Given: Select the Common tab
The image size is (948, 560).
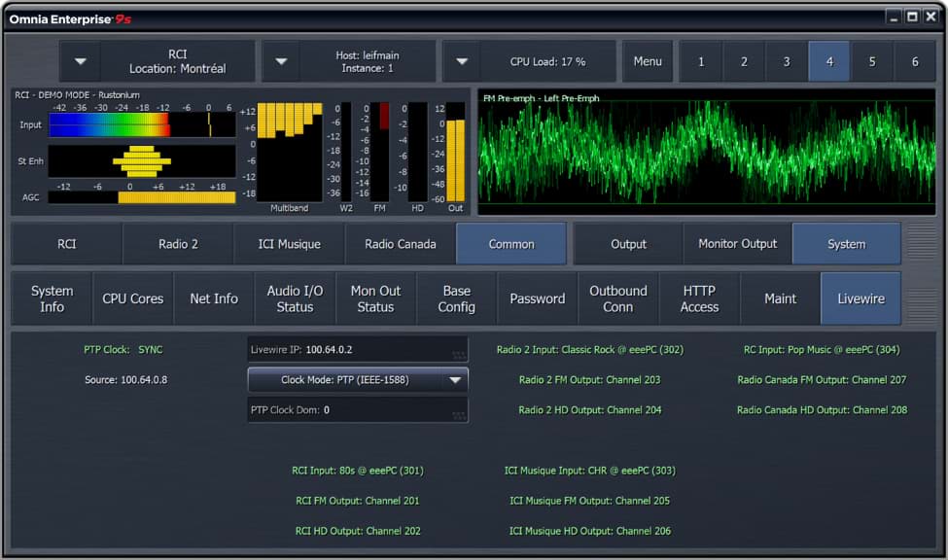Looking at the screenshot, I should [511, 244].
